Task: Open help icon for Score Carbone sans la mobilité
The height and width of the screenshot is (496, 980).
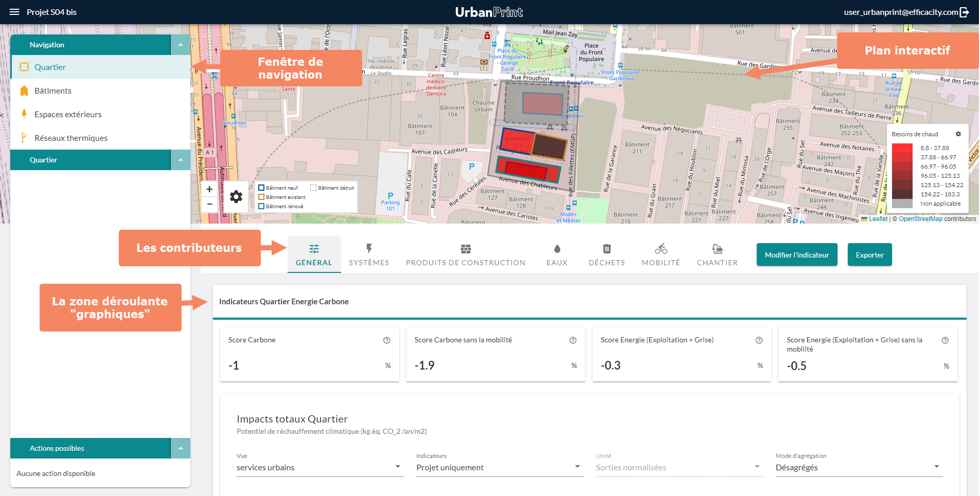Action: [x=573, y=340]
